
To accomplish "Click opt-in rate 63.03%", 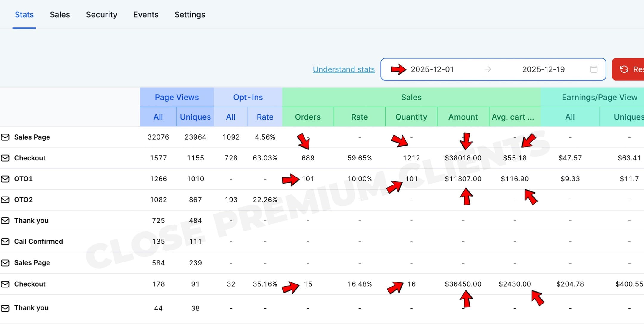I will click(x=265, y=158).
